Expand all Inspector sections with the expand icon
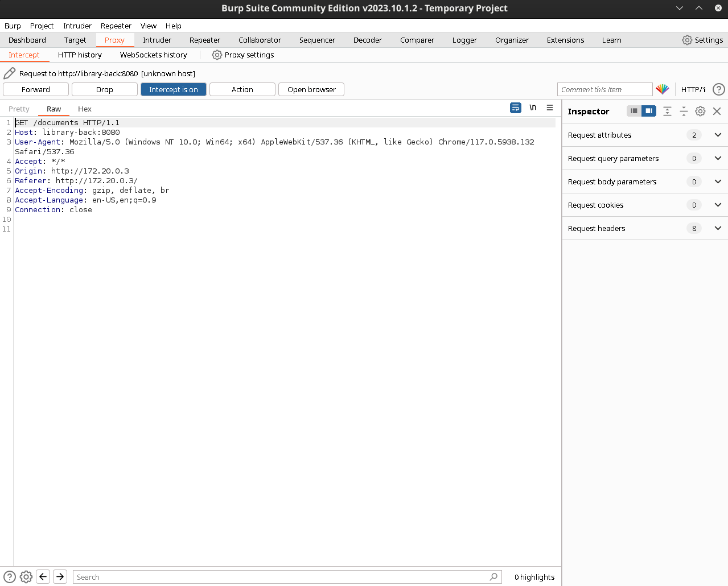 pos(667,111)
